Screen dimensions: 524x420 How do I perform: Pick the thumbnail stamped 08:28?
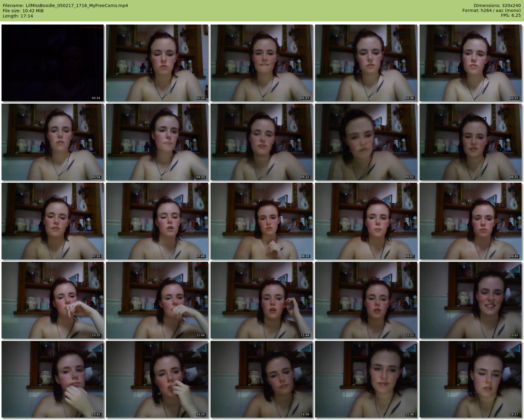(262, 221)
